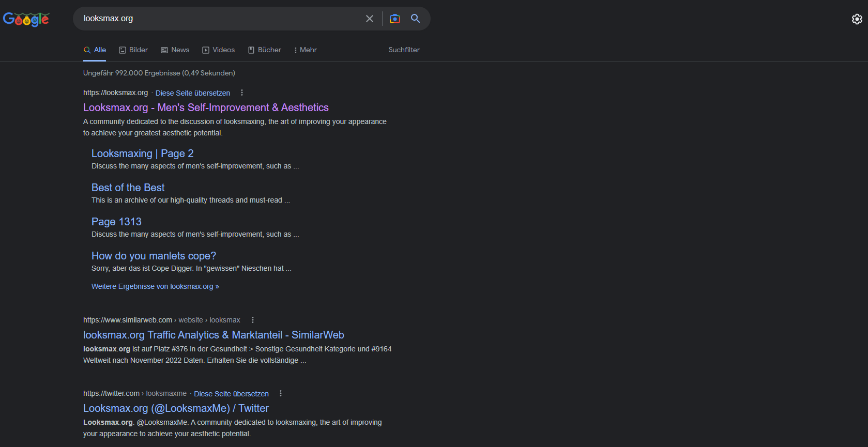868x447 pixels.
Task: Click 'Ungefähr 992.000 Ergebnisse' stats text
Action: pos(159,73)
